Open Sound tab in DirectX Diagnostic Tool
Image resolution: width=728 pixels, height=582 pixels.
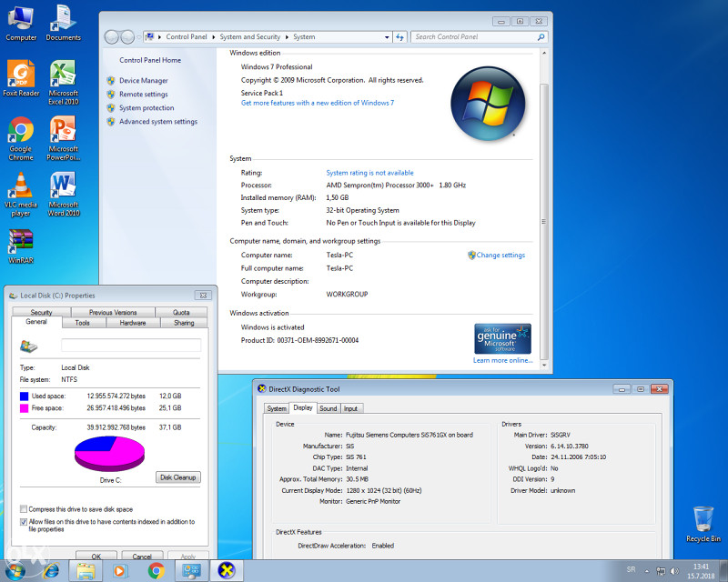tap(328, 408)
